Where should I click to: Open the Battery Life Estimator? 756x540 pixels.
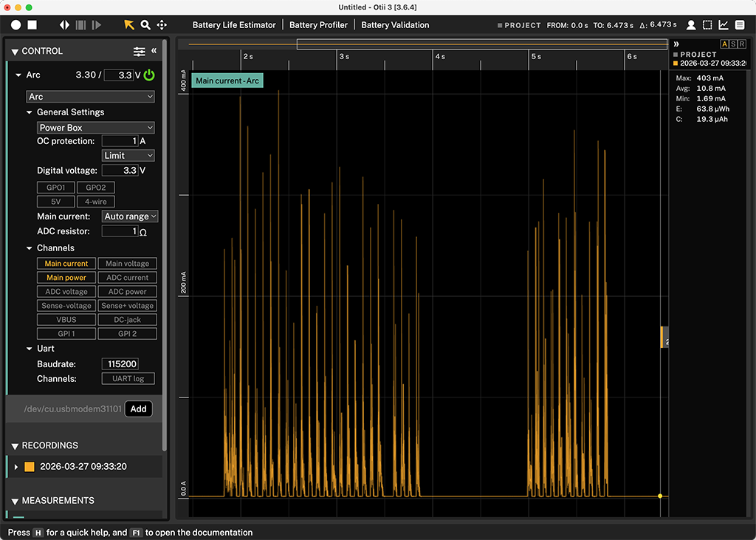234,24
